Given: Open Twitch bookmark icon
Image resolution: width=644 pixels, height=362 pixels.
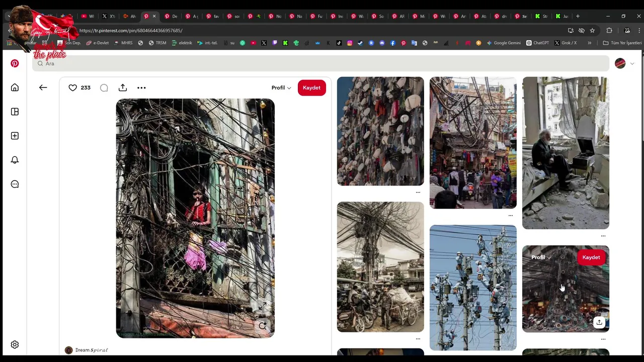Looking at the screenshot, I should point(275,43).
